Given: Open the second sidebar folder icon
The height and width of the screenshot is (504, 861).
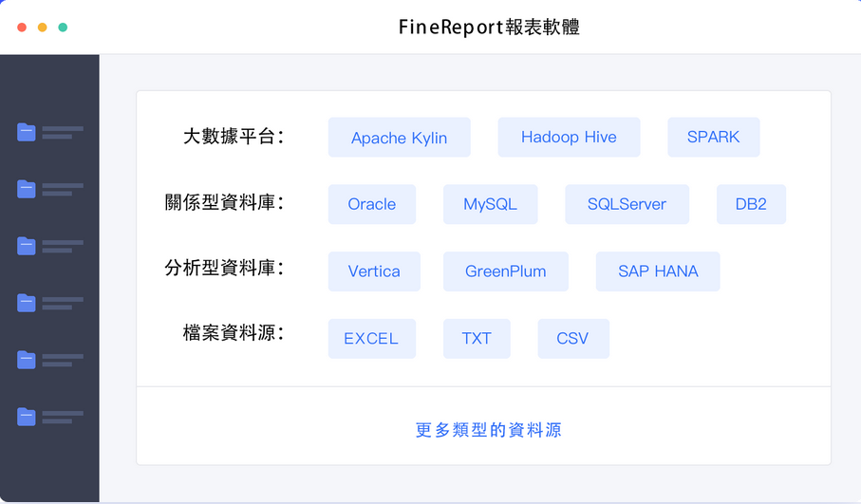Looking at the screenshot, I should 26,189.
